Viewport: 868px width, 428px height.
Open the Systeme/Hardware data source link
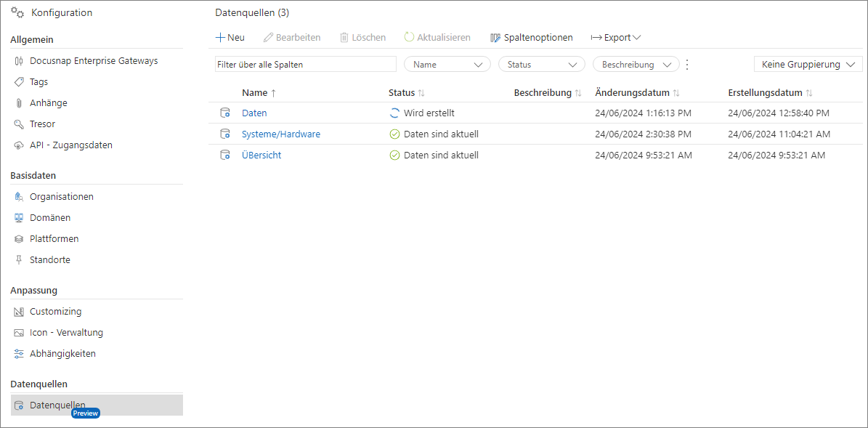pyautogui.click(x=280, y=134)
